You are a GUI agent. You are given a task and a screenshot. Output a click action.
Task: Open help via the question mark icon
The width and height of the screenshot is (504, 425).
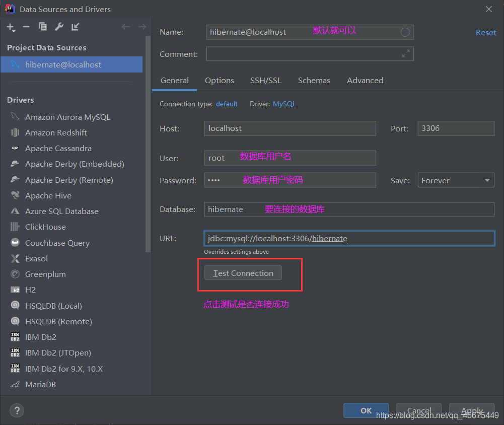point(17,410)
